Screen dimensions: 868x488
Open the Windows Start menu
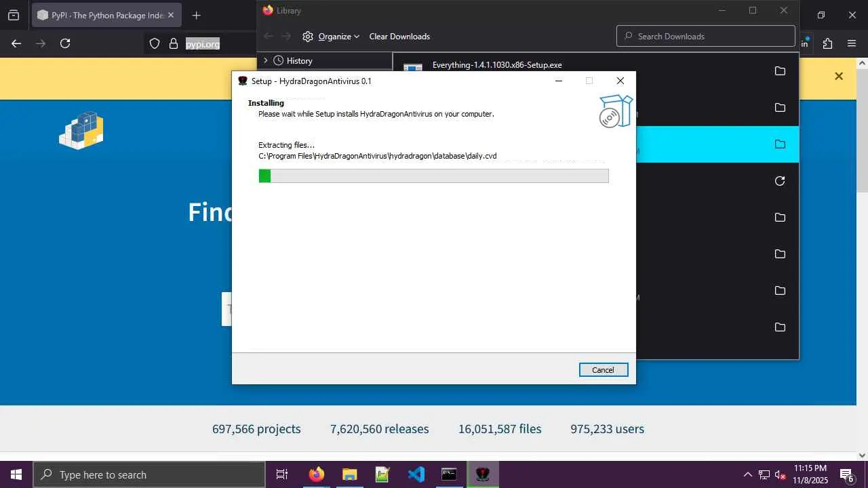(16, 474)
